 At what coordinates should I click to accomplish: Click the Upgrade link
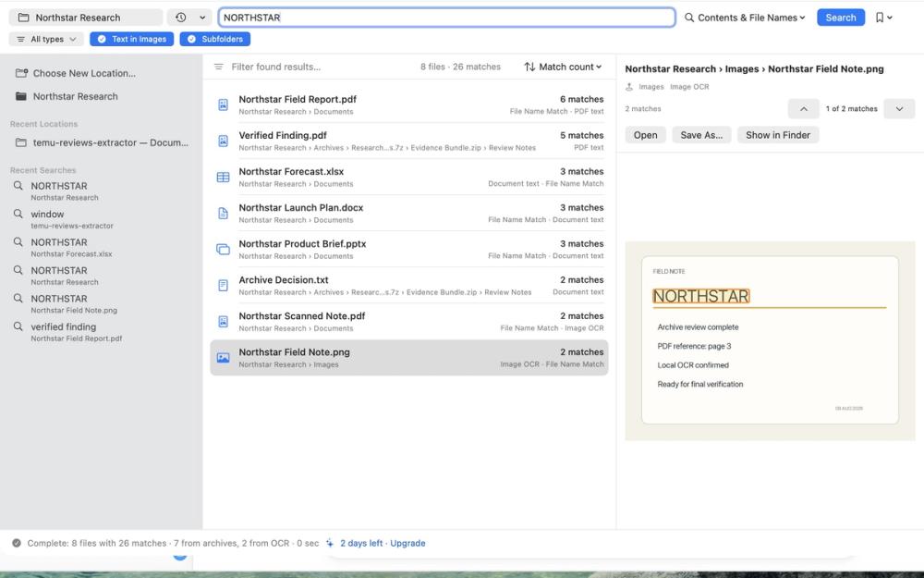[407, 543]
